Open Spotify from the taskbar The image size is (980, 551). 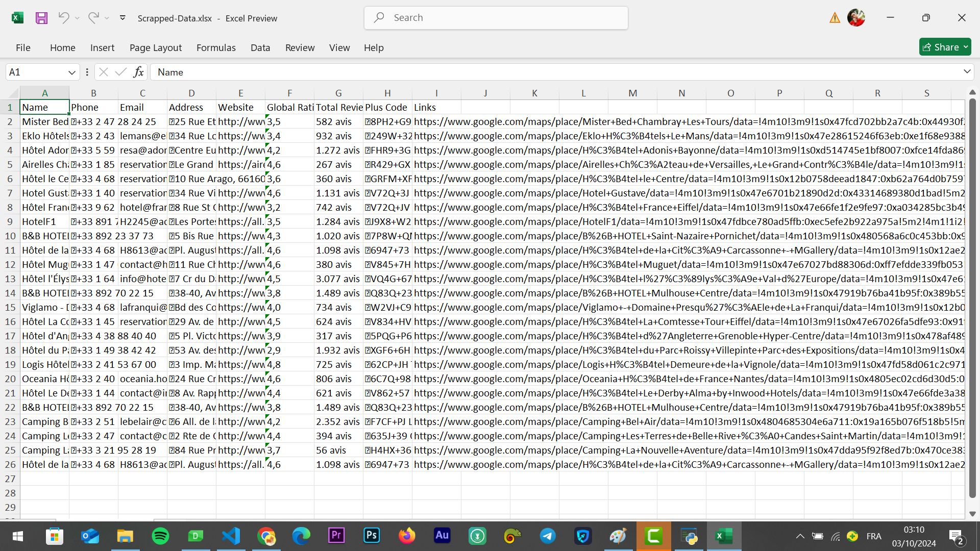pyautogui.click(x=160, y=536)
